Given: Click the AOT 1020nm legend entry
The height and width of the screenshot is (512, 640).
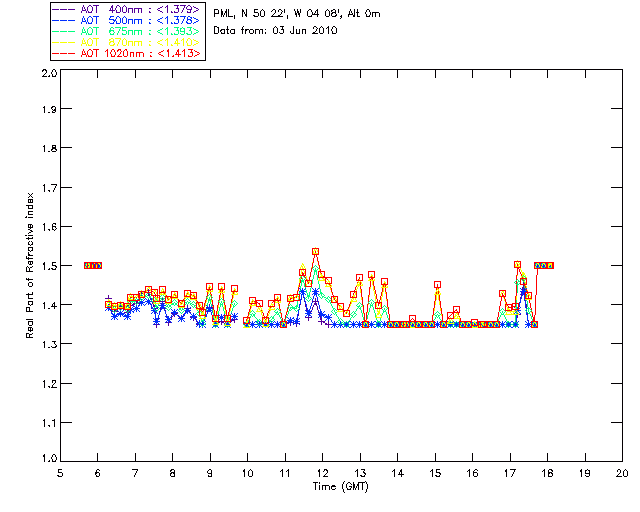Looking at the screenshot, I should (x=127, y=53).
